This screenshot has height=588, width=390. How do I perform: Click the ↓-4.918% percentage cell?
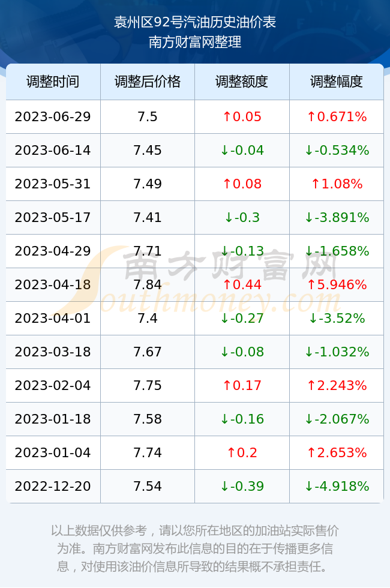tap(337, 487)
